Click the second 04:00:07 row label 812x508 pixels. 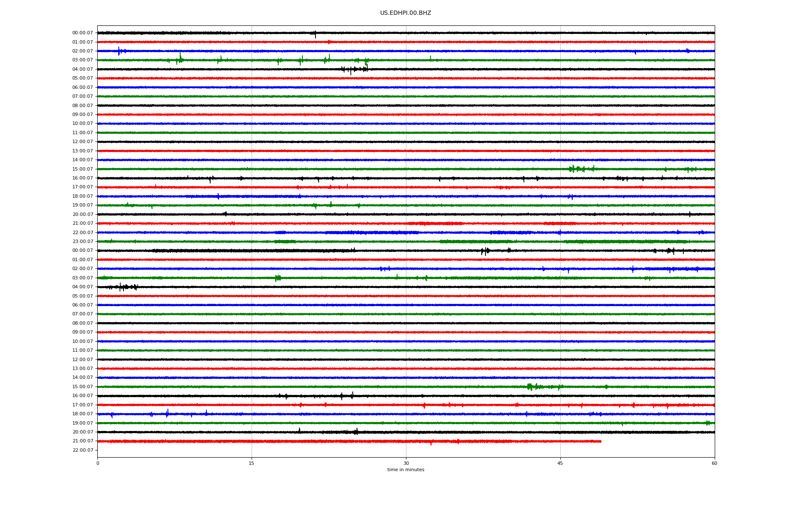tap(82, 287)
